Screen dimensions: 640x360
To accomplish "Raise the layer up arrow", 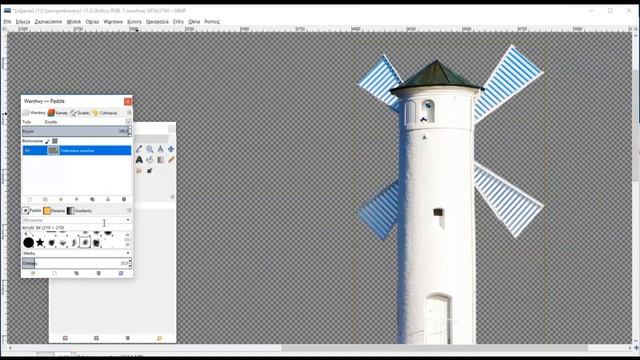I will (61, 200).
